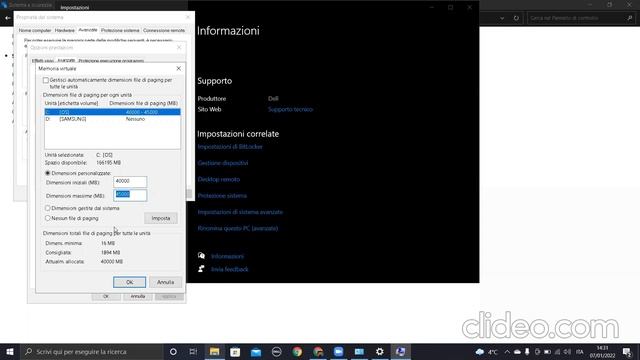Open Impostazioni di BitLocker link
Viewport: 640px width, 360px height.
230,147
